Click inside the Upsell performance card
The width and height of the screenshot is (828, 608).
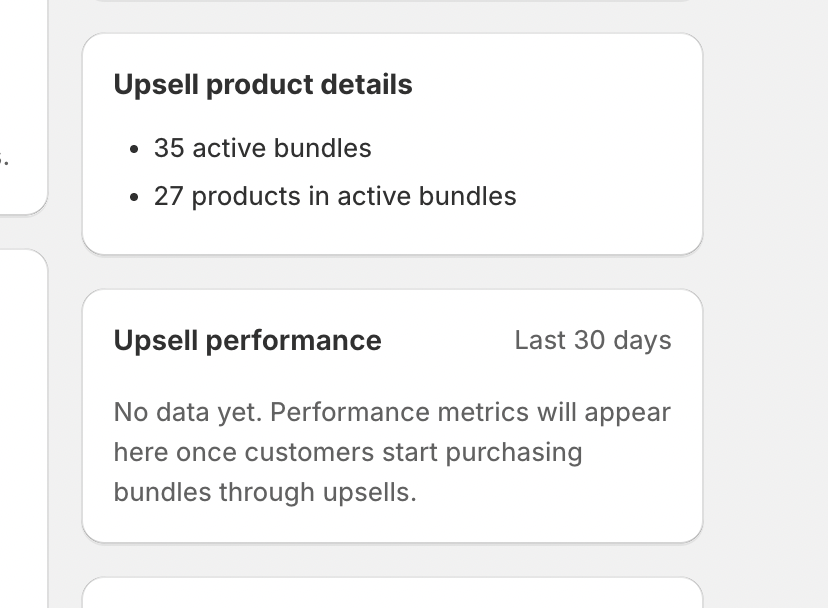tap(392, 416)
